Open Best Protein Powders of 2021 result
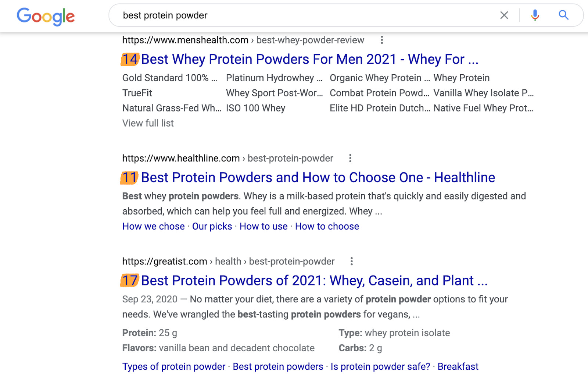The height and width of the screenshot is (387, 588). pos(314,281)
